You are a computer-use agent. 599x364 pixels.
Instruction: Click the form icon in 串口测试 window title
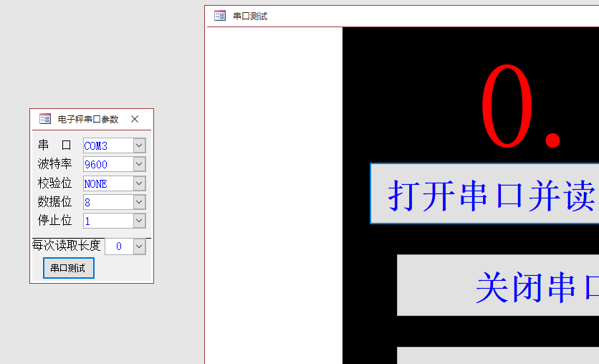220,16
